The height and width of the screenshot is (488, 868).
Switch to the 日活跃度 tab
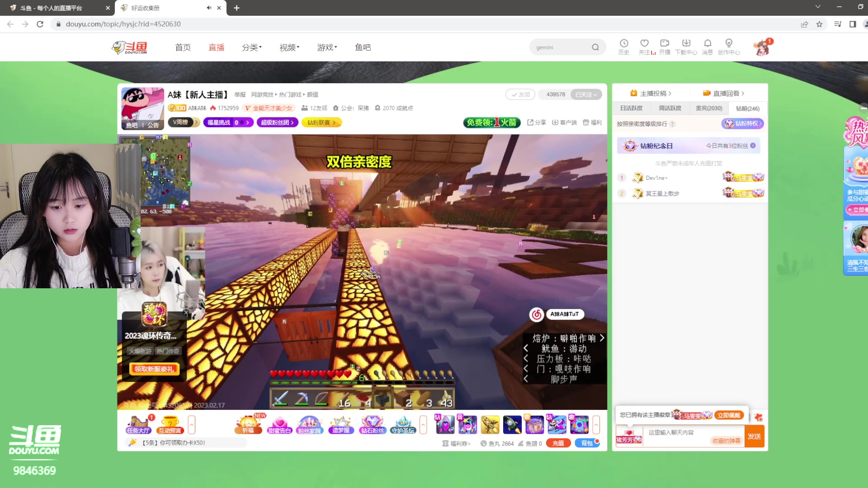click(631, 108)
